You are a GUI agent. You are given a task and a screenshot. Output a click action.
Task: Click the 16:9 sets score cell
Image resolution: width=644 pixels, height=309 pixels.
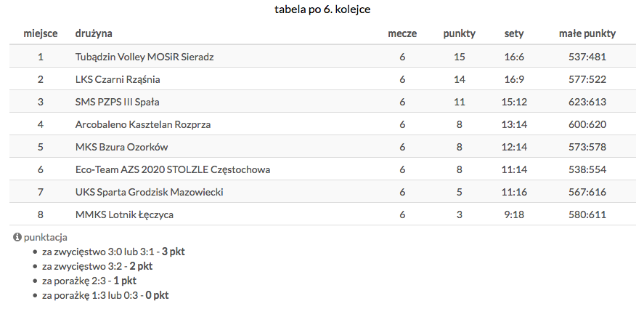(x=514, y=79)
